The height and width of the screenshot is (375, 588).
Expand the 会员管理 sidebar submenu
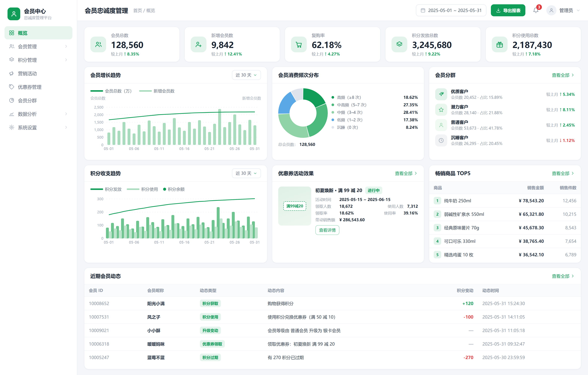coord(38,46)
